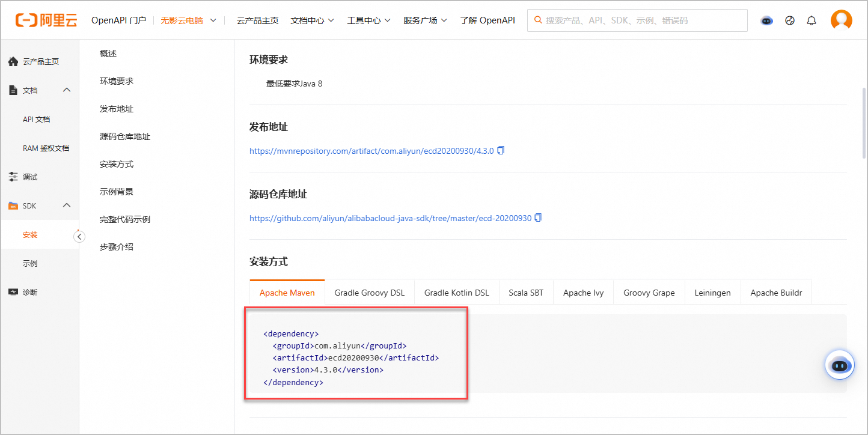Expand the 工具中心 menu
Image resolution: width=868 pixels, height=435 pixels.
tap(368, 20)
